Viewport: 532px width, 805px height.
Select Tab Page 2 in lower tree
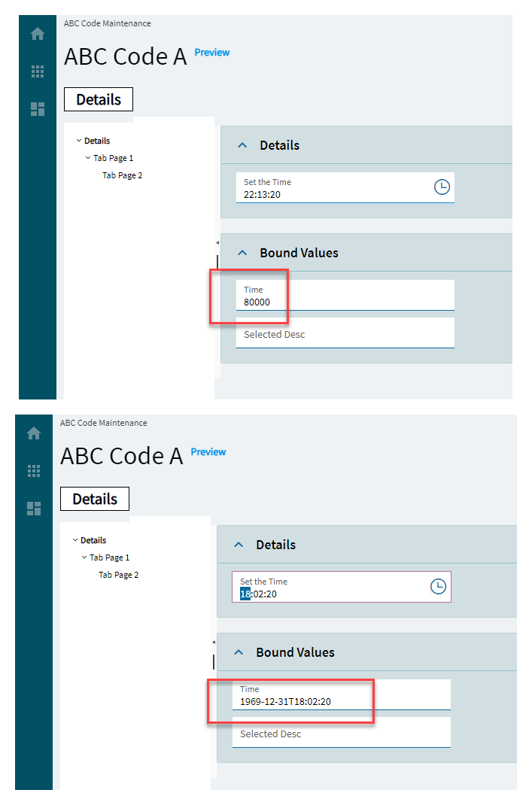tap(119, 575)
